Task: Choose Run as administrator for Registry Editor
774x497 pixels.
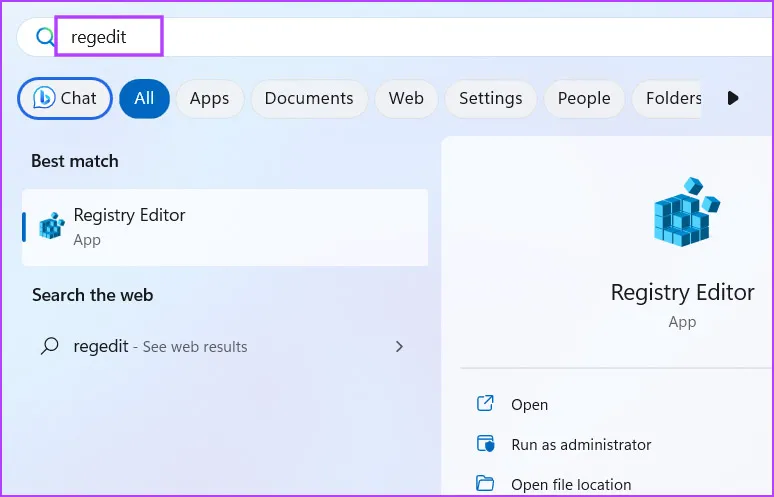Action: 581,444
